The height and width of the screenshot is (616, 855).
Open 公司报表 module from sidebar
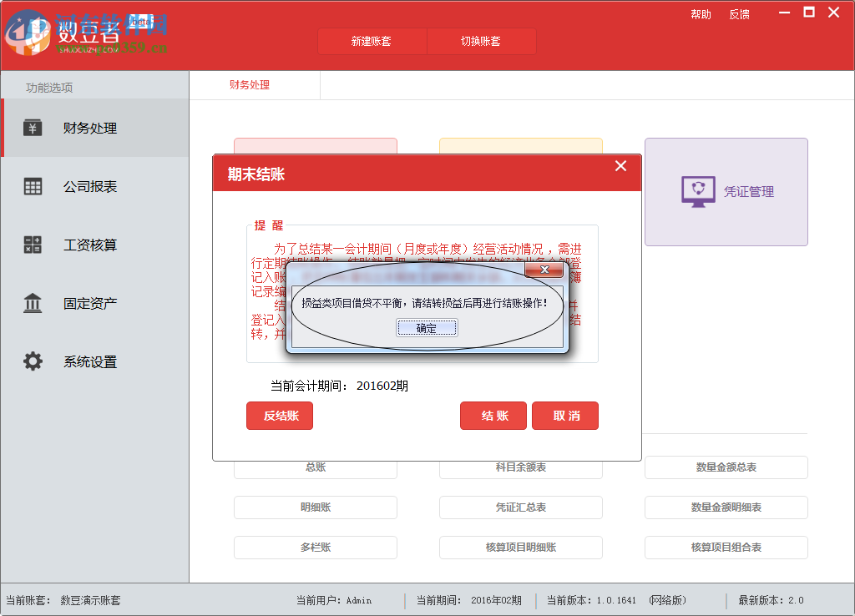32,186
